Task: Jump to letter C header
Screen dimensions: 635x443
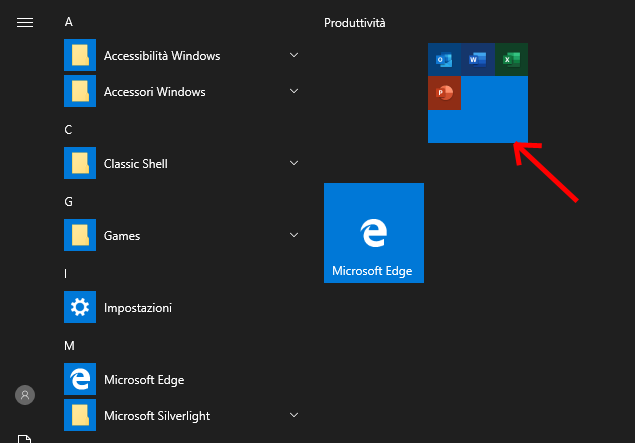Action: [68, 130]
